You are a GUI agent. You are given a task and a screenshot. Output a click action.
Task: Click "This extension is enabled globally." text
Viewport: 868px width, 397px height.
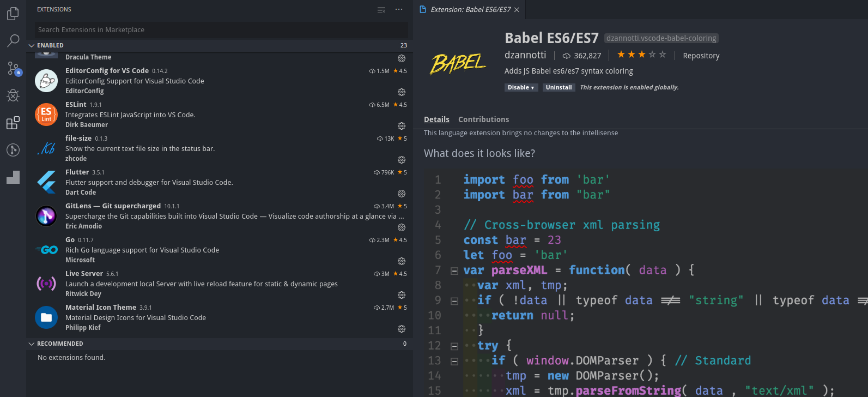coord(629,87)
